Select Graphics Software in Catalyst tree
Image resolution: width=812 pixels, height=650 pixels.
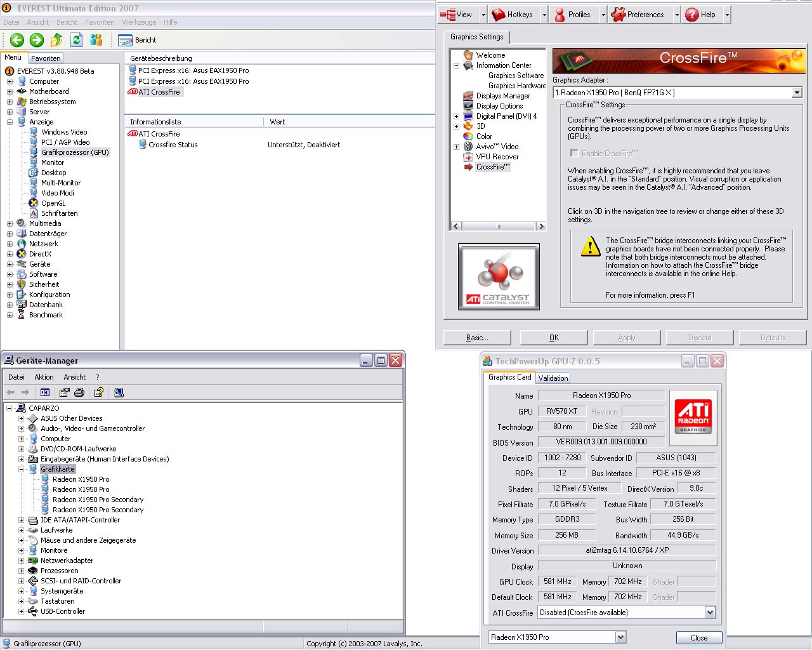[x=516, y=76]
